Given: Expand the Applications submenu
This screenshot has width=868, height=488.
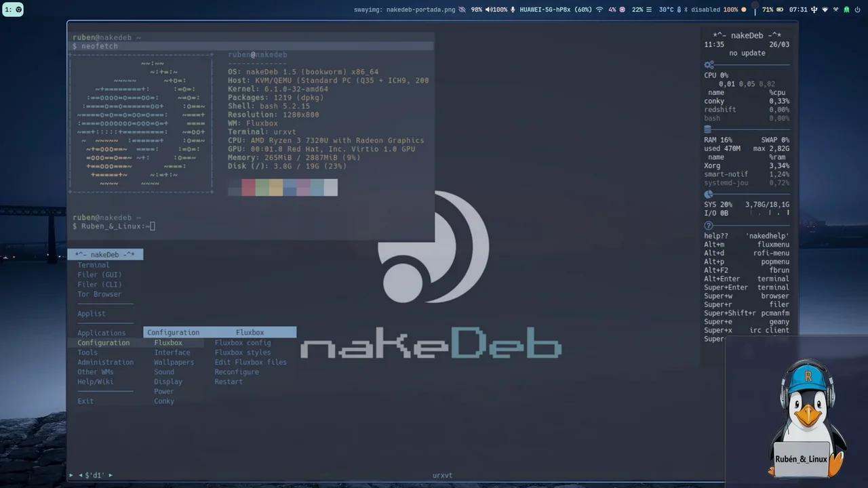Looking at the screenshot, I should coord(101,333).
